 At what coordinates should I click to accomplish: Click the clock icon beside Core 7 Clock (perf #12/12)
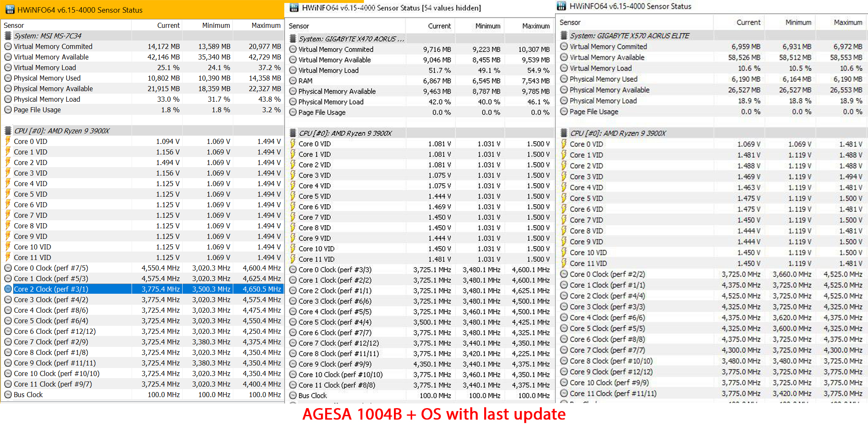(293, 343)
